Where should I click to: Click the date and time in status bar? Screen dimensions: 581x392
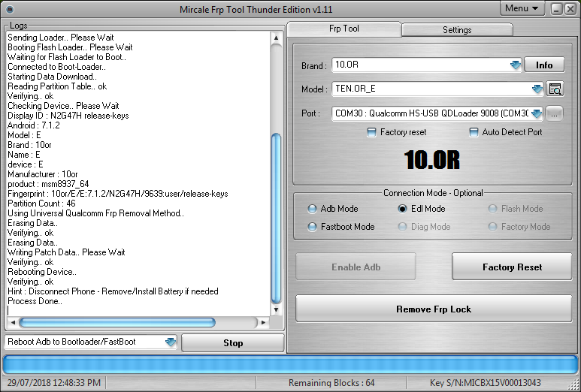[x=54, y=383]
